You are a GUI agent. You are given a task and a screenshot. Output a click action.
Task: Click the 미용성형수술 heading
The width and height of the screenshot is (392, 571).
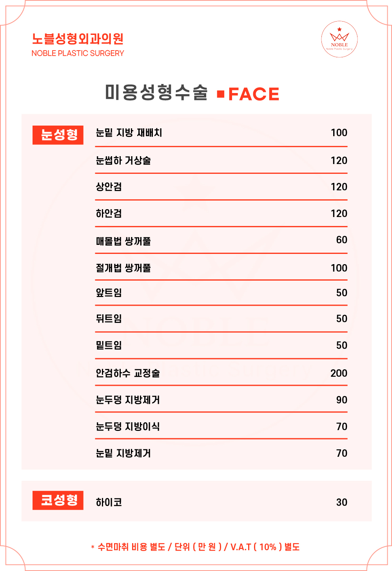pyautogui.click(x=156, y=93)
